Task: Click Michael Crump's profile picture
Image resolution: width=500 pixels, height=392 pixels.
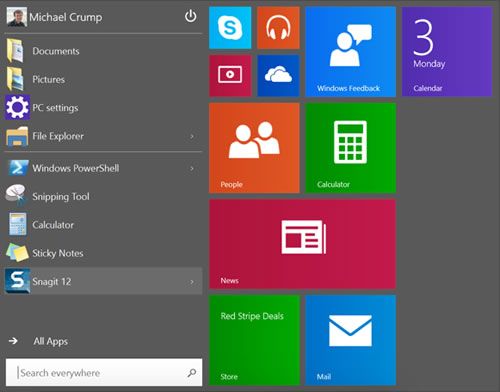Action: (17, 17)
